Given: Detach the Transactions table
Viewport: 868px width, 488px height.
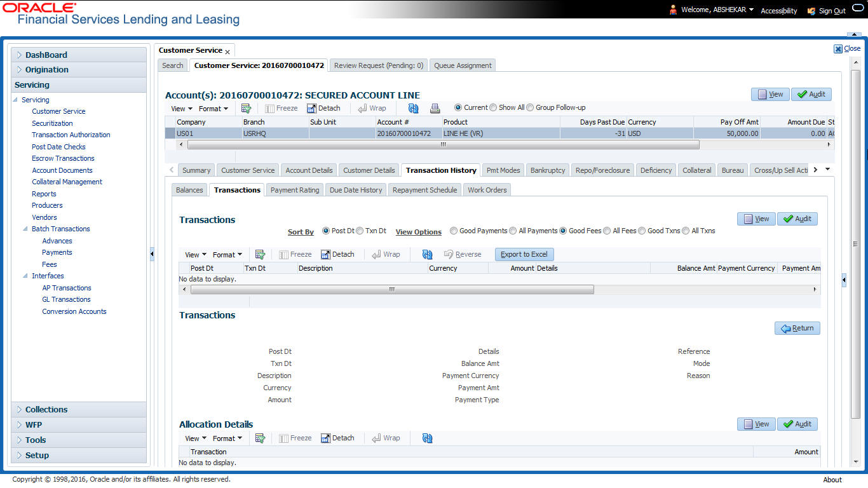Looking at the screenshot, I should point(337,254).
